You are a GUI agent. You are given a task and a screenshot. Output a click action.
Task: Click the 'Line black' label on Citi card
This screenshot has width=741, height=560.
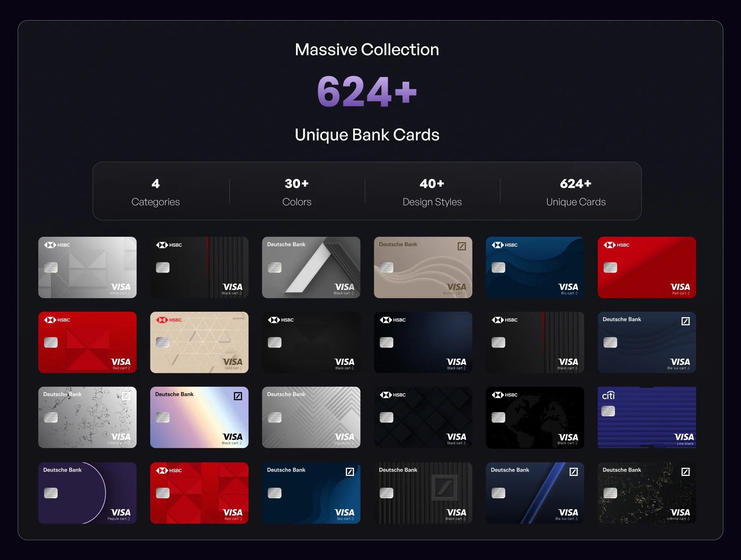point(685,443)
